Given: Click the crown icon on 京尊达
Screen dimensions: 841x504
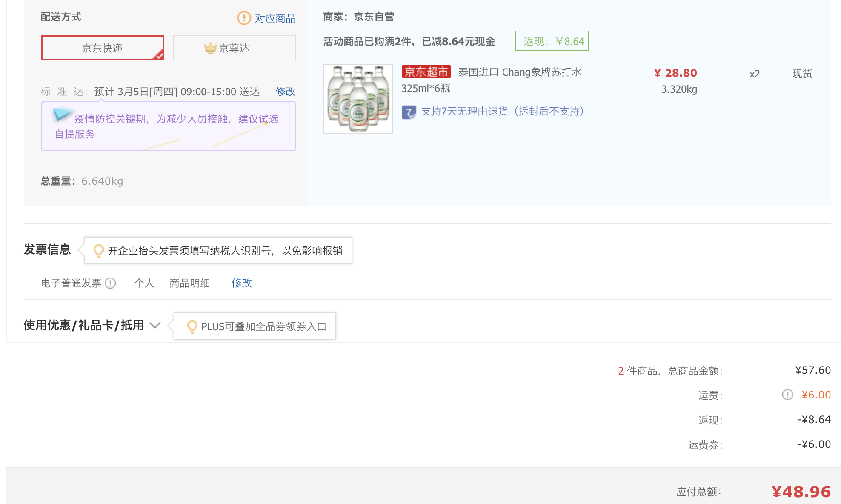Looking at the screenshot, I should click(210, 48).
